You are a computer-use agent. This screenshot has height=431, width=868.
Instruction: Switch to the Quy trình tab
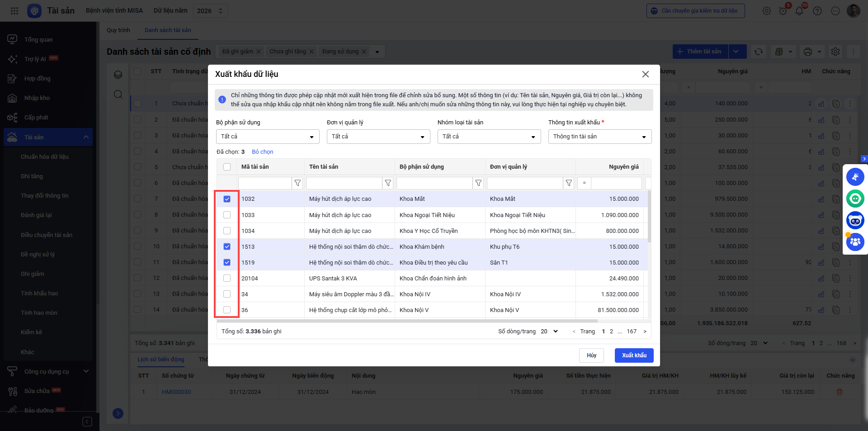118,30
